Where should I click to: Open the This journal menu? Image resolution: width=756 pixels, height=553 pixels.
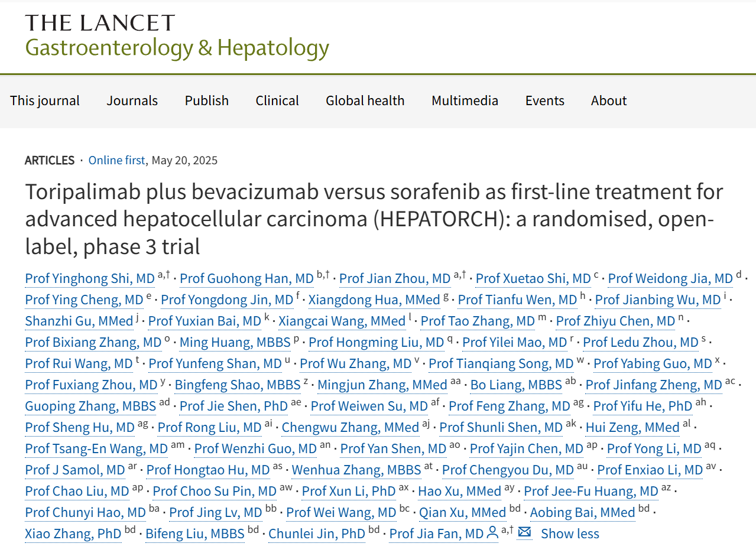(x=45, y=100)
